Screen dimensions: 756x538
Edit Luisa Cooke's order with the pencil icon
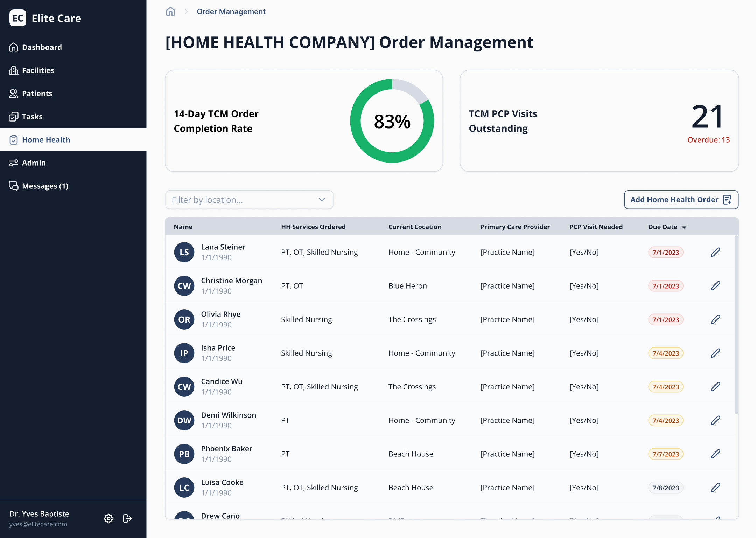[x=715, y=487]
